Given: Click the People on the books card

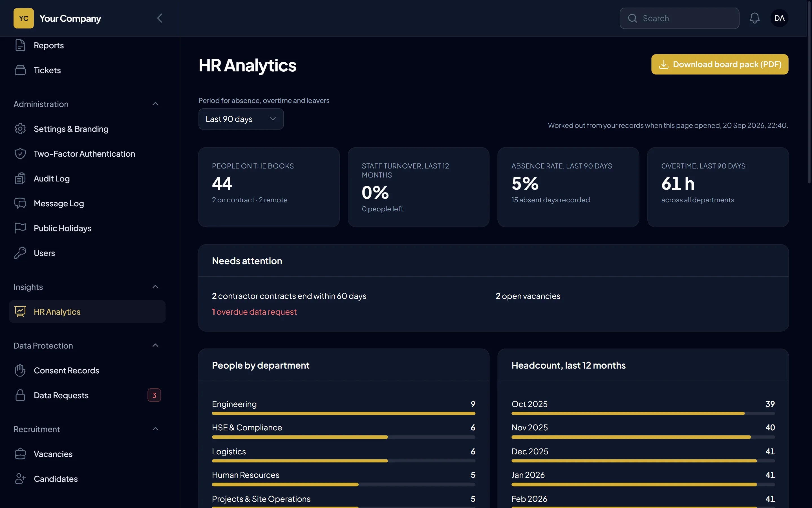Looking at the screenshot, I should (269, 187).
